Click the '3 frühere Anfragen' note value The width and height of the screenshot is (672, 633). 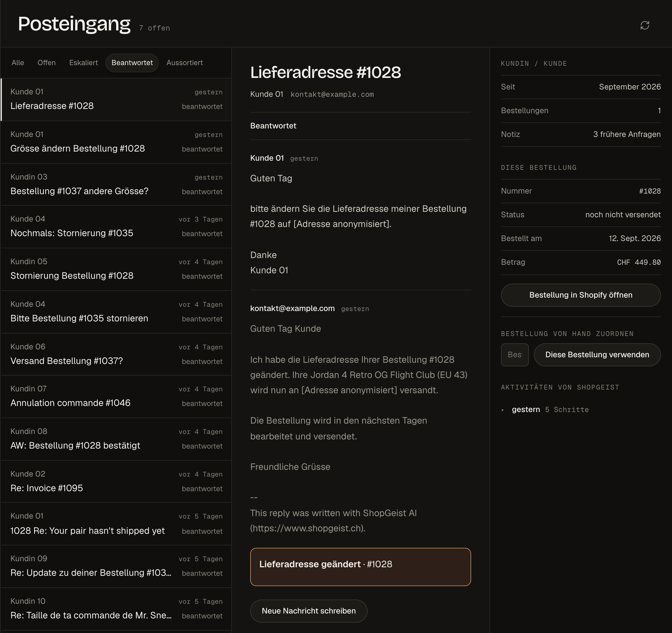tap(627, 134)
